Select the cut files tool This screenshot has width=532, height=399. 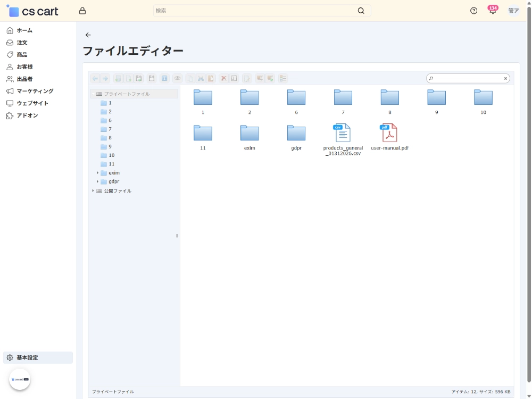(201, 78)
